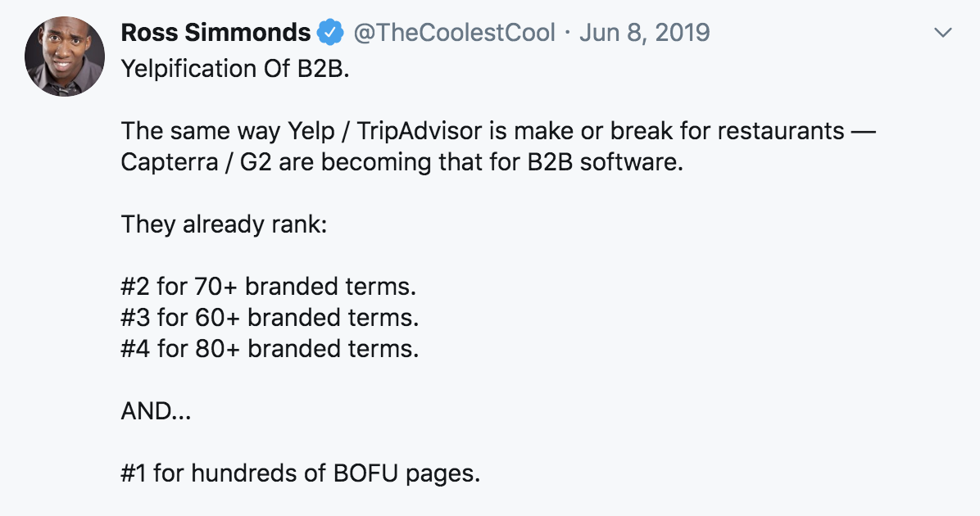Open the Jun 8, 2019 timestamp link
Viewport: 980px width, 516px height.
tap(644, 33)
